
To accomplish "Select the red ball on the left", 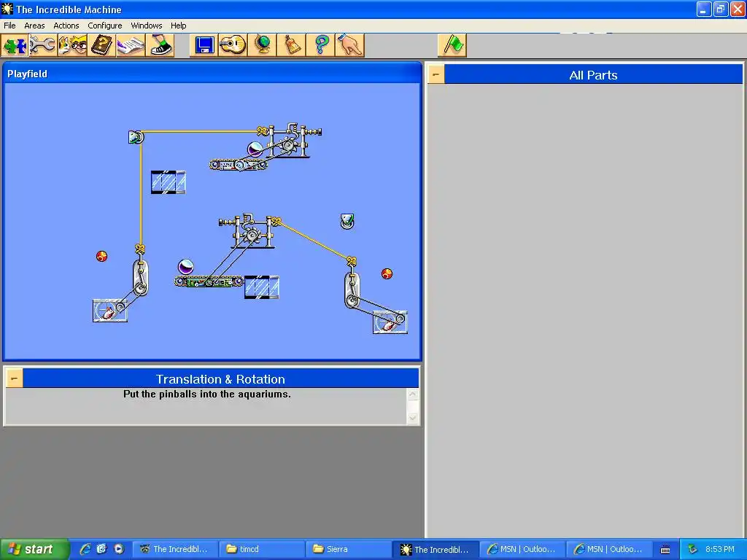I will click(x=101, y=256).
